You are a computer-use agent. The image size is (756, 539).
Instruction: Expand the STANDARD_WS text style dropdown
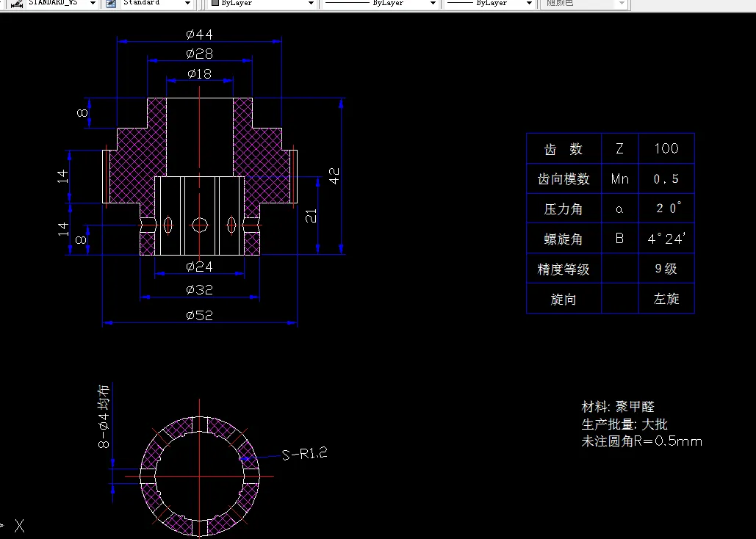click(x=91, y=4)
